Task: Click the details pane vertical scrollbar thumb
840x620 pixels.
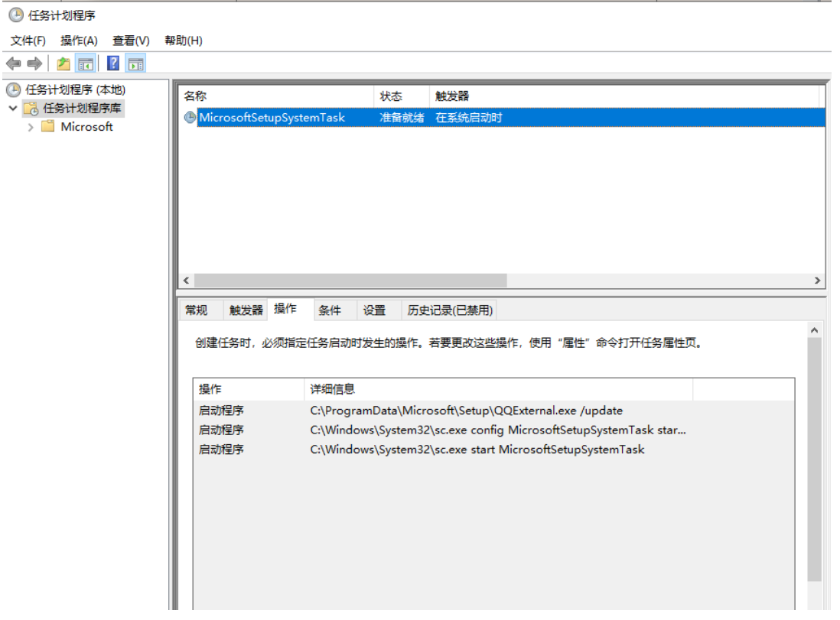Action: tap(814, 459)
